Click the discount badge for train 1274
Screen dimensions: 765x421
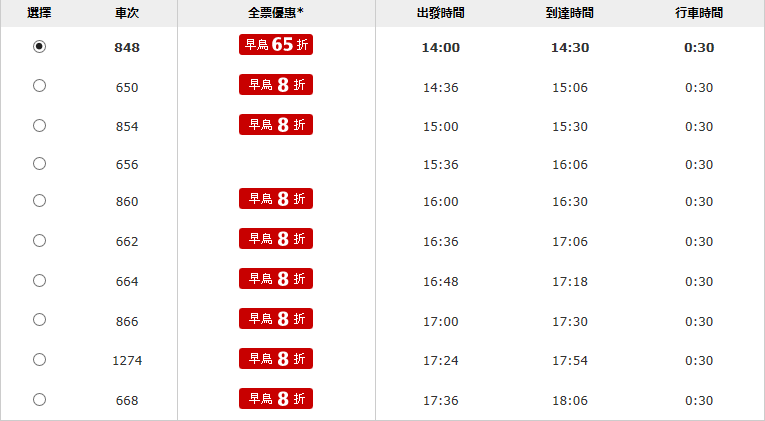point(276,358)
